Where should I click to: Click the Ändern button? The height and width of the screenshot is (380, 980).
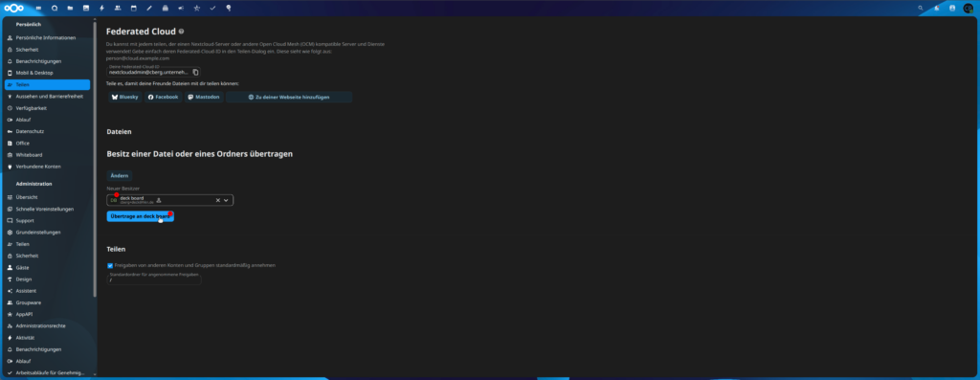click(120, 176)
